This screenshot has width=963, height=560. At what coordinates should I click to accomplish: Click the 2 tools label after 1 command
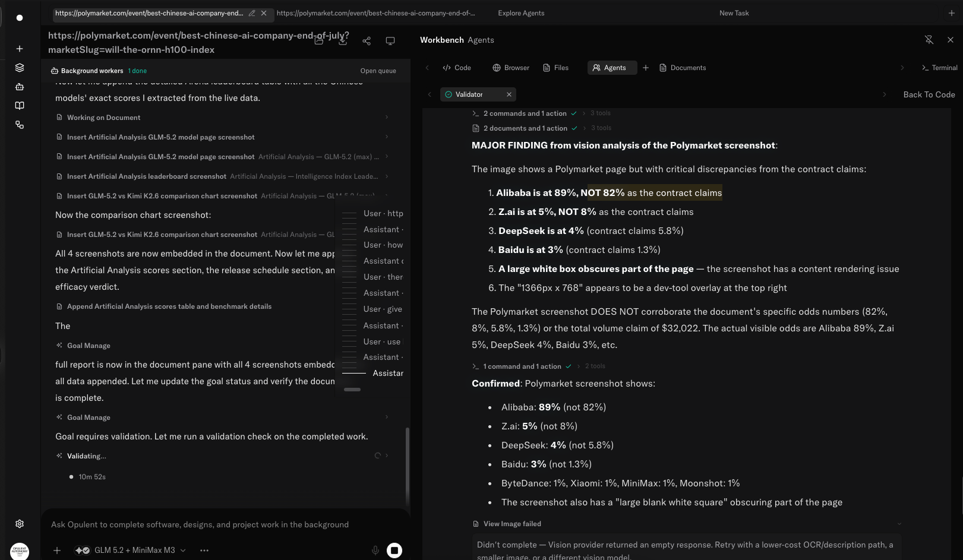595,366
